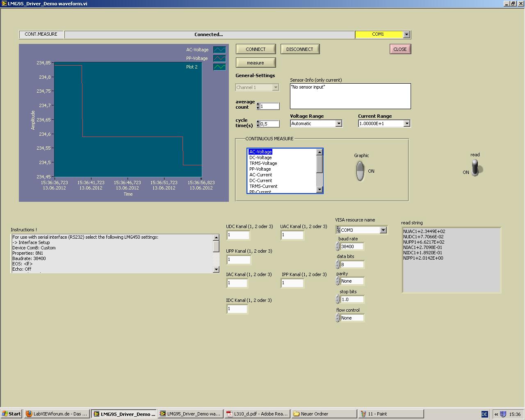Switch to the 11 - Paint taskbar item
Screen dimensions: 525x420
(x=390, y=414)
